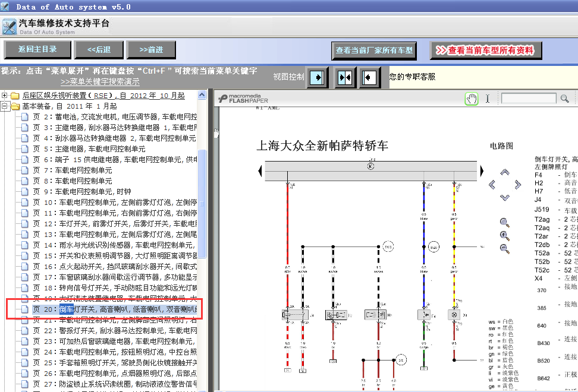
Task: Click the collapse-left view control icon
Action: [x=369, y=77]
